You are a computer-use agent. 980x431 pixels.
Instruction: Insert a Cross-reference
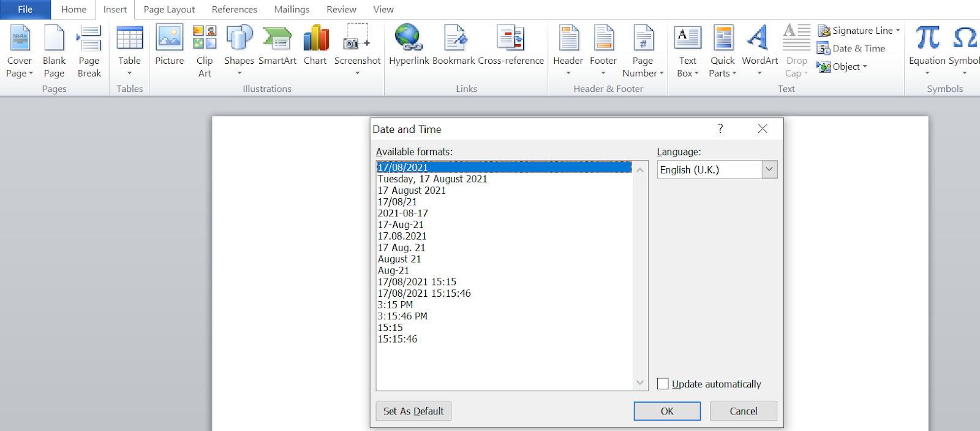[511, 45]
